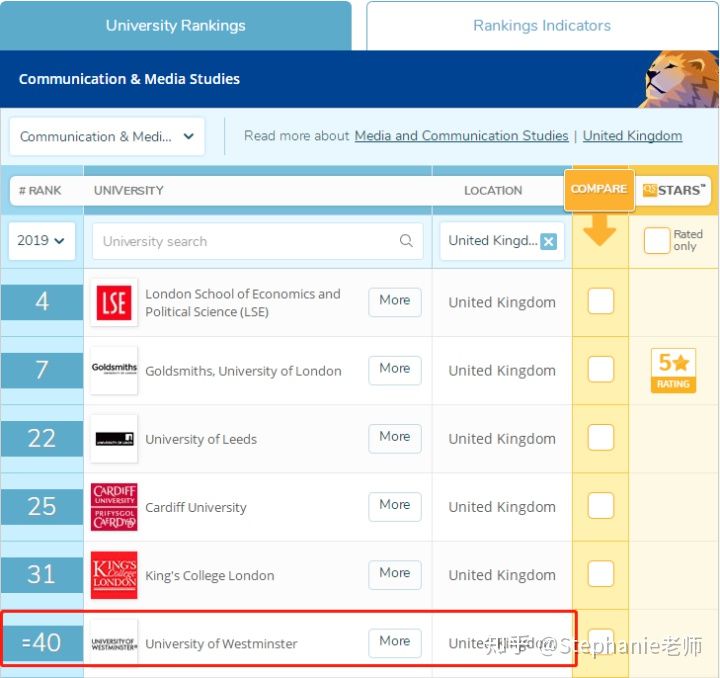Click United Kingdom location in Leeds row

tap(502, 439)
